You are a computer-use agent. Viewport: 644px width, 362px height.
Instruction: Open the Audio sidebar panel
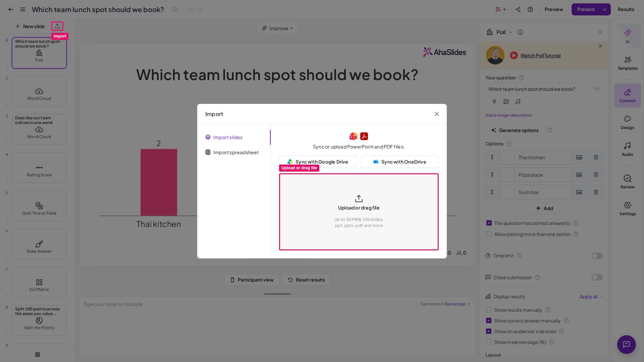[628, 149]
